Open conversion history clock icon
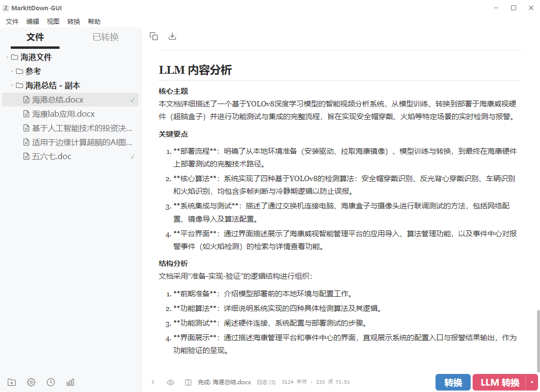Image resolution: width=540 pixels, height=392 pixels. [x=51, y=382]
